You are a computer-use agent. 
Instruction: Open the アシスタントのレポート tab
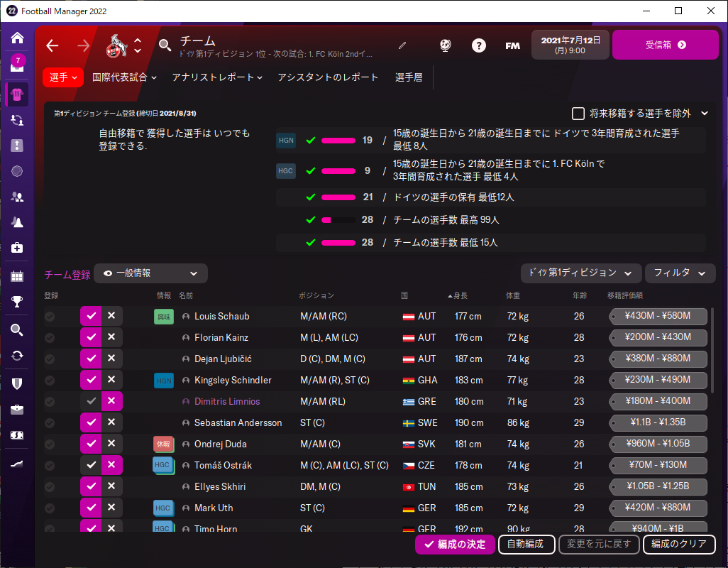(x=328, y=77)
